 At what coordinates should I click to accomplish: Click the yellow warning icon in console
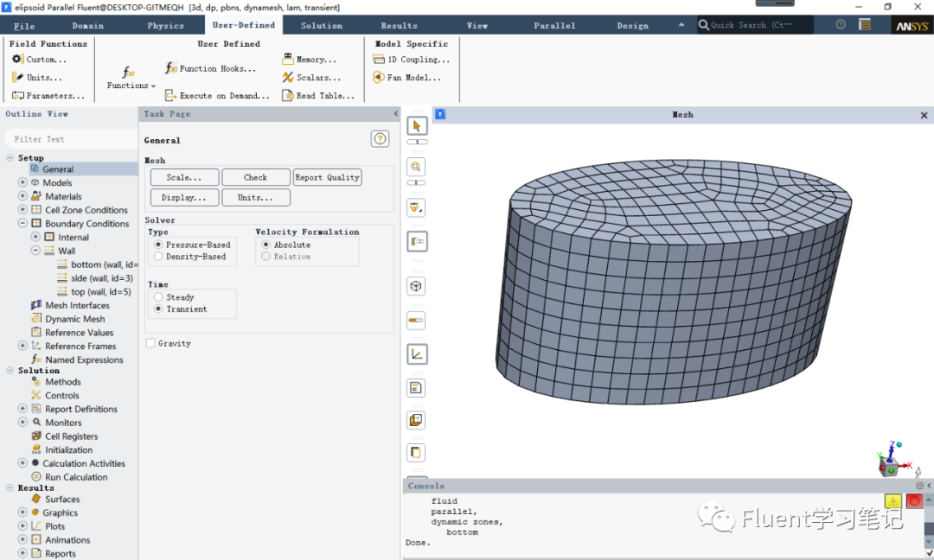click(892, 501)
